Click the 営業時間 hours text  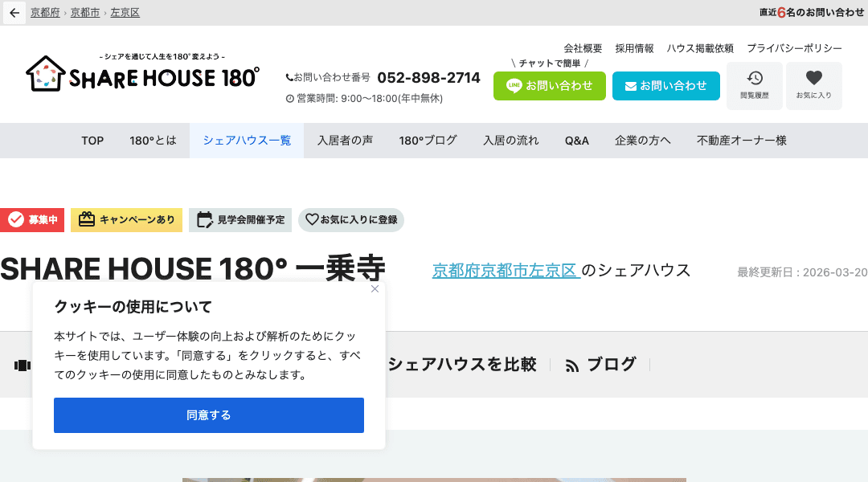[364, 99]
